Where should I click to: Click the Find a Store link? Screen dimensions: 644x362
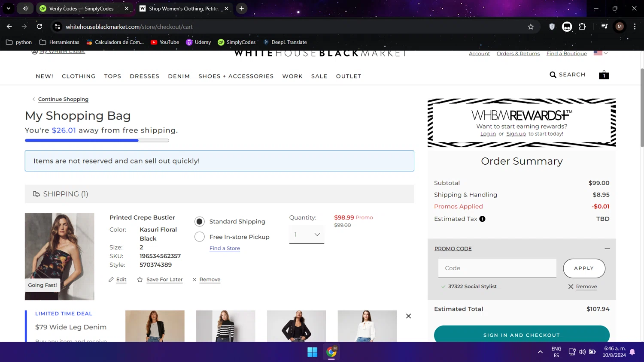(225, 248)
